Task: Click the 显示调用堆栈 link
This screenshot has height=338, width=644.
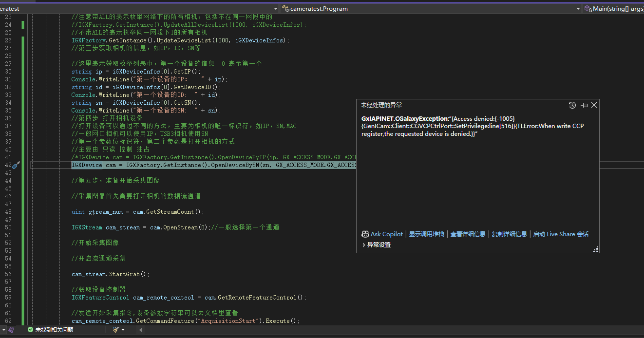Action: tap(427, 234)
